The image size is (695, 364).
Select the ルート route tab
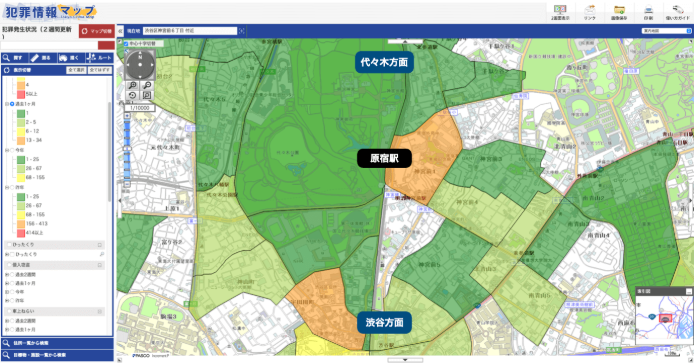tap(100, 58)
